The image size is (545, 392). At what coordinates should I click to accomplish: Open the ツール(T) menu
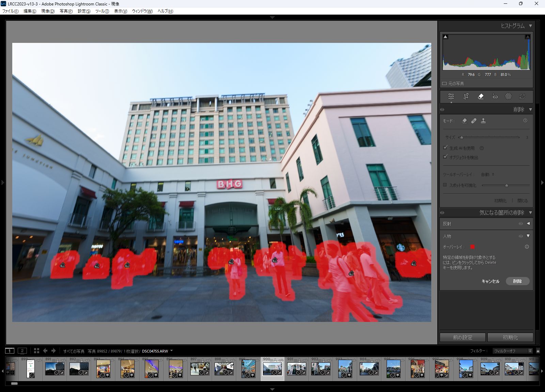click(102, 11)
